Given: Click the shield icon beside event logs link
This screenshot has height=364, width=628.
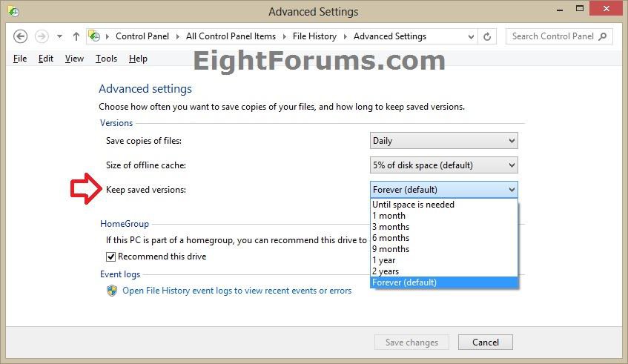Looking at the screenshot, I should click(x=112, y=291).
